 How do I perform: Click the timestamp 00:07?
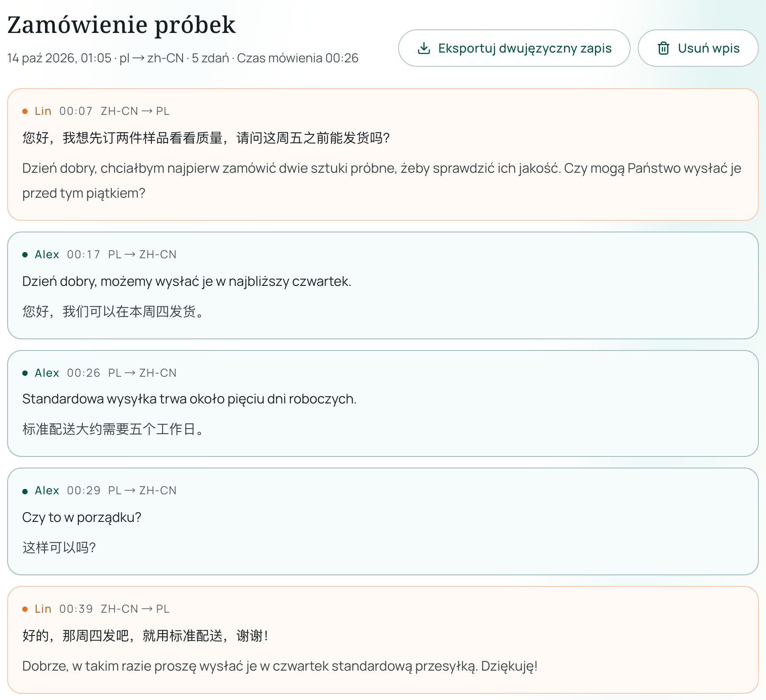pos(76,111)
